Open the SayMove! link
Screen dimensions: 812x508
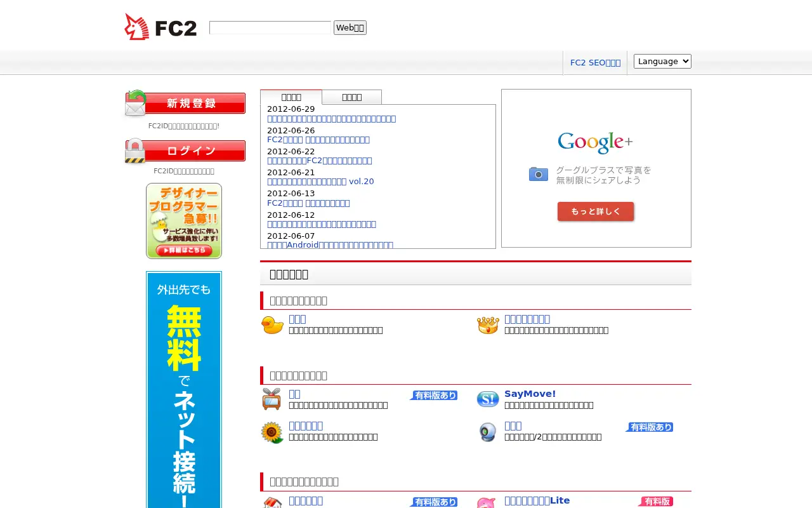pos(530,394)
